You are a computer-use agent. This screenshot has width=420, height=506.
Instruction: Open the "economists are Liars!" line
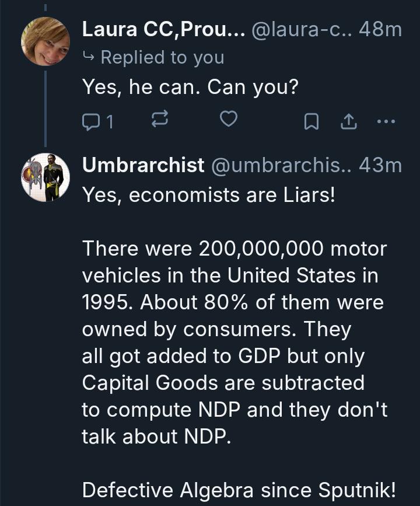(x=209, y=195)
